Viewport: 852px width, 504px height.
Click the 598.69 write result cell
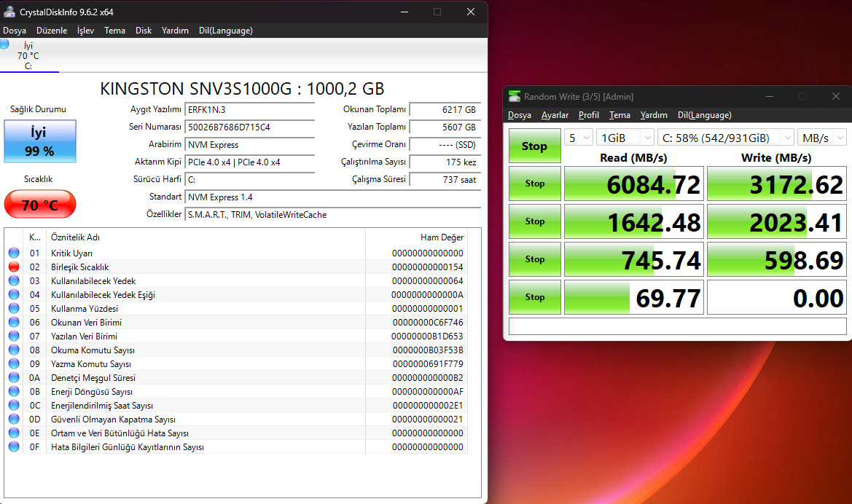(776, 259)
